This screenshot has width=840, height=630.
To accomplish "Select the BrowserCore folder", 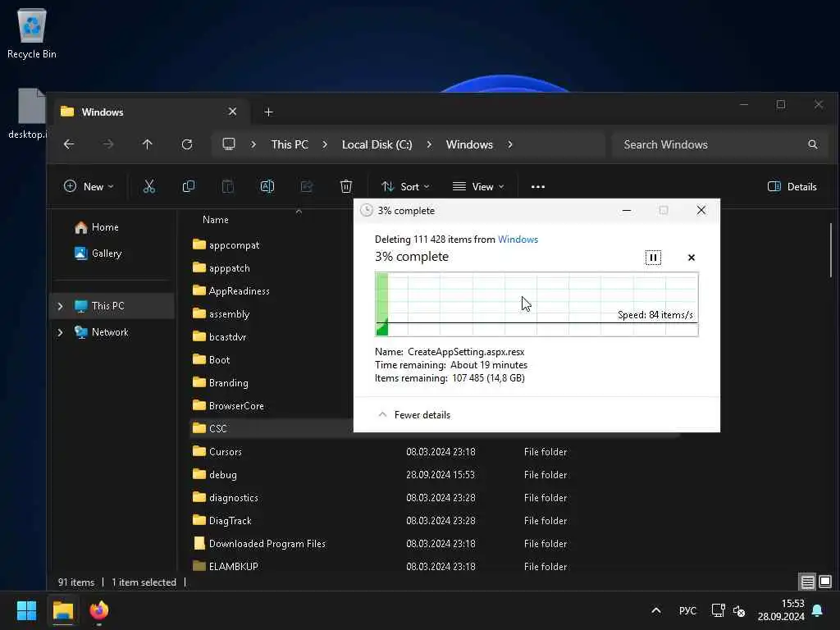I will pos(228,406).
